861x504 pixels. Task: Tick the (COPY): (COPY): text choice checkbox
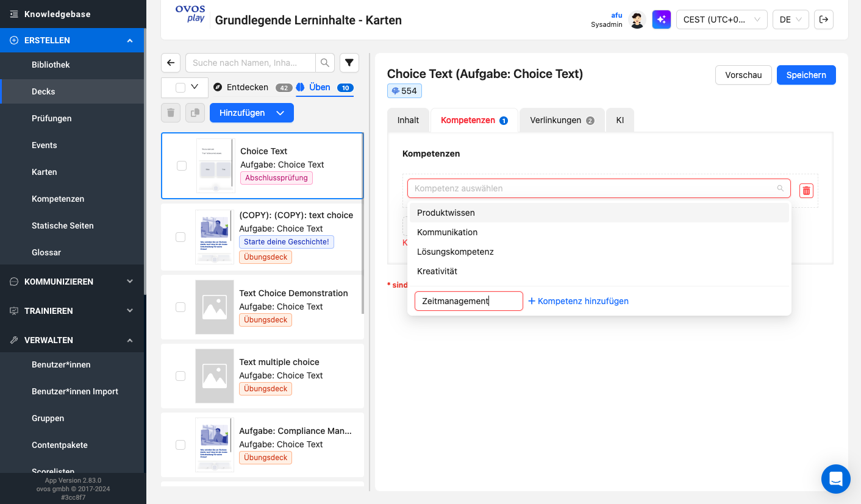180,237
